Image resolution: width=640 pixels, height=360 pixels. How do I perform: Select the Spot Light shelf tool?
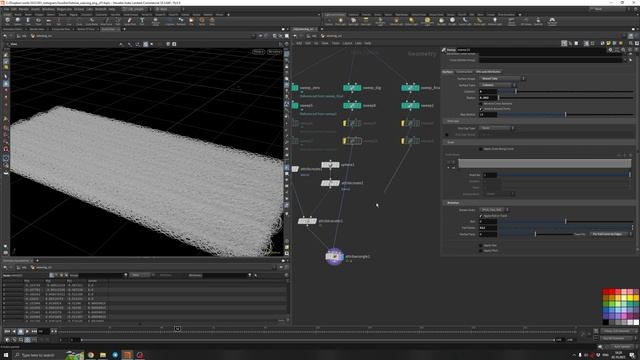click(x=353, y=21)
